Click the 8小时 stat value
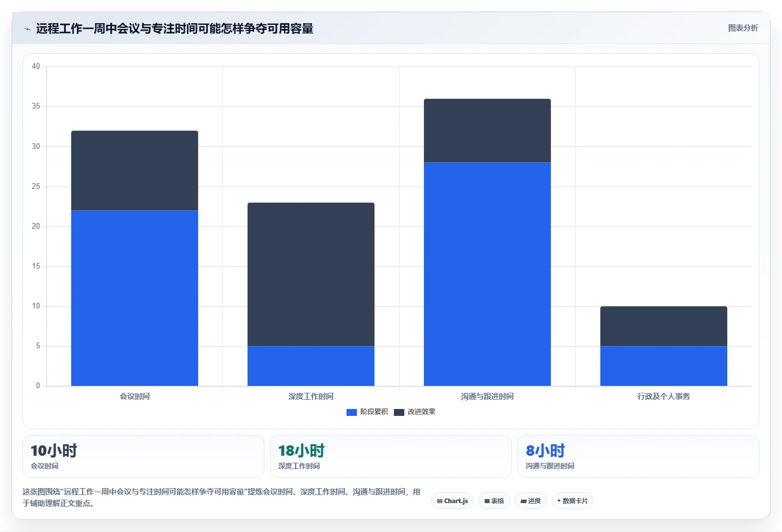Viewport: 782px width, 532px height. [x=545, y=451]
